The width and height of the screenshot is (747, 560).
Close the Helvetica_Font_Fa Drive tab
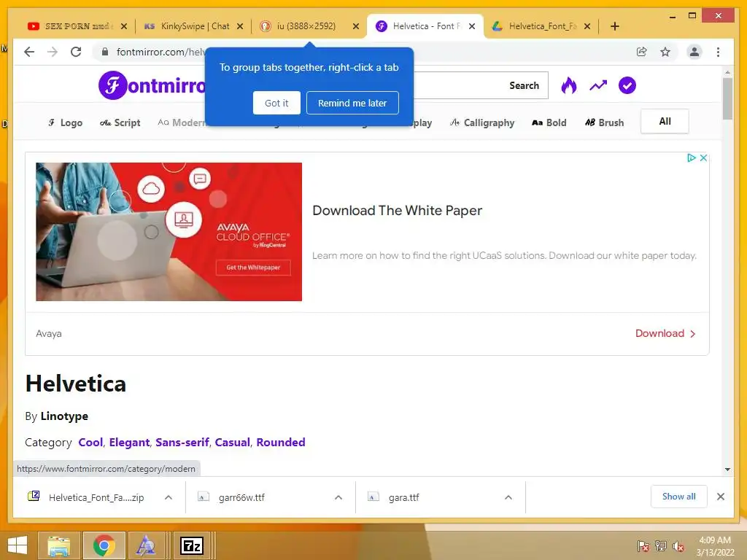tap(587, 26)
